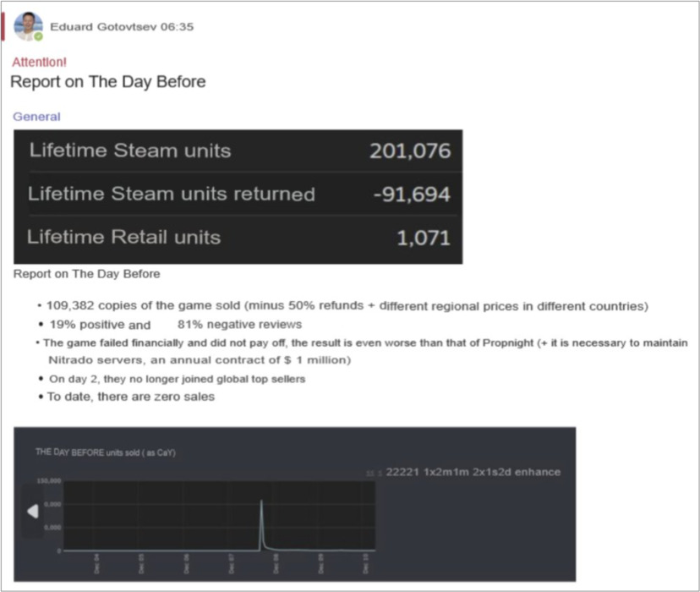Click the sales spike on the chart

pyautogui.click(x=261, y=525)
